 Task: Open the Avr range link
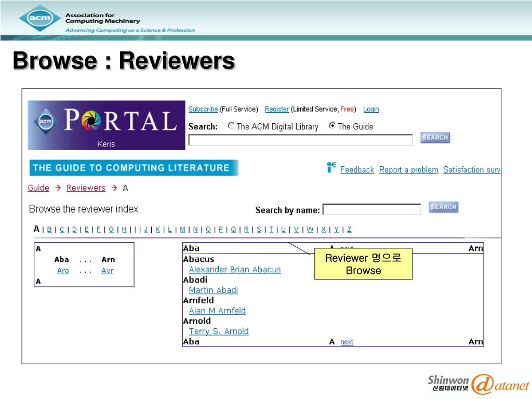(108, 270)
